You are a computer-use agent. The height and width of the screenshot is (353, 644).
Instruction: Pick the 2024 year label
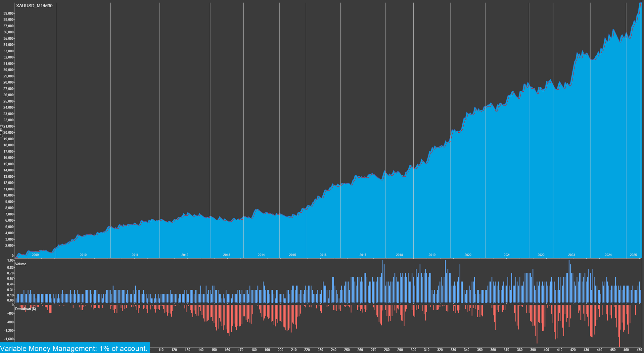coord(608,255)
